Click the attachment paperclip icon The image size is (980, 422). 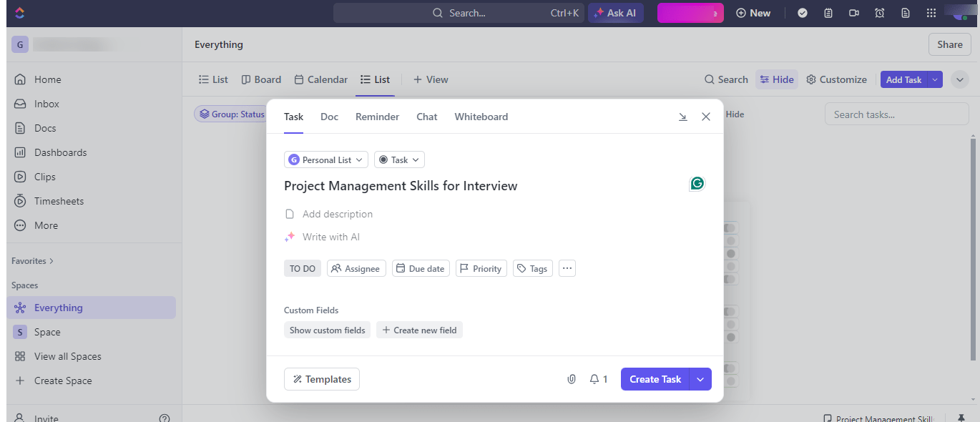pos(572,379)
